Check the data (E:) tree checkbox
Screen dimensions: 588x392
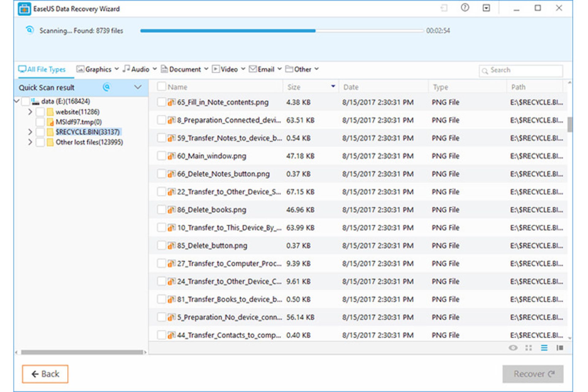[x=26, y=101]
